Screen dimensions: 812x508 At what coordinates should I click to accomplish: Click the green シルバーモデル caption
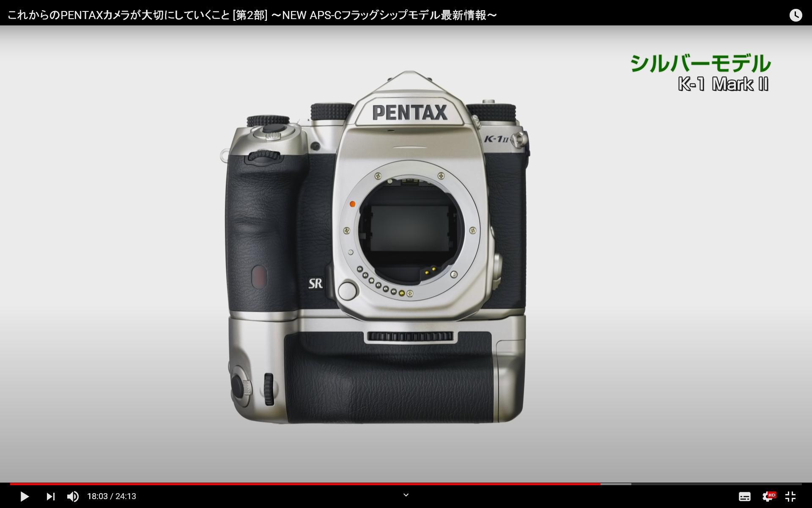[701, 63]
